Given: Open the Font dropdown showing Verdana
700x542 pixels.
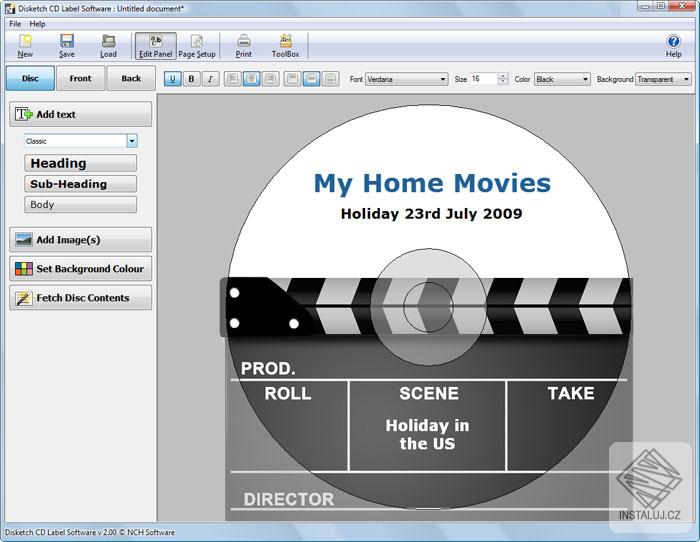Looking at the screenshot, I should pos(407,79).
